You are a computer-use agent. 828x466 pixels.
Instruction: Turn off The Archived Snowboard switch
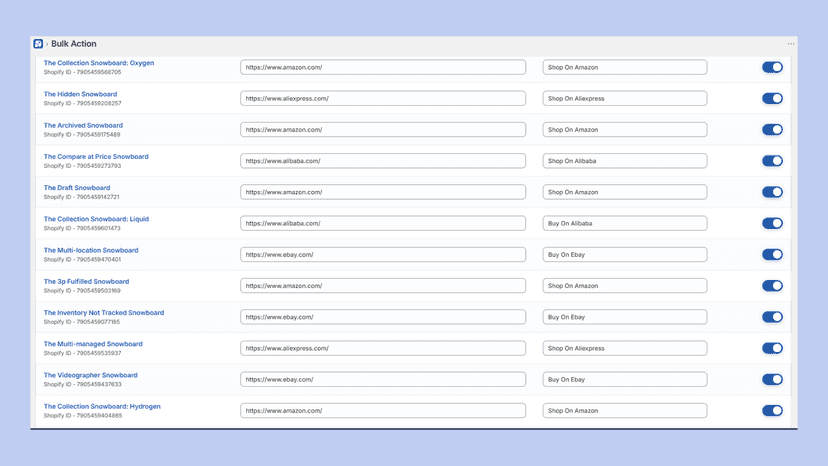click(x=772, y=129)
